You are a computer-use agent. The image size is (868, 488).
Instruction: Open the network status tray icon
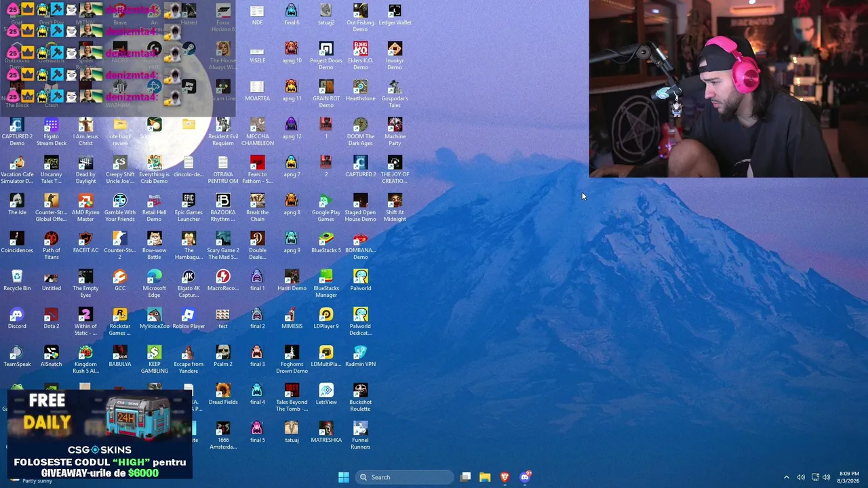coord(815,477)
